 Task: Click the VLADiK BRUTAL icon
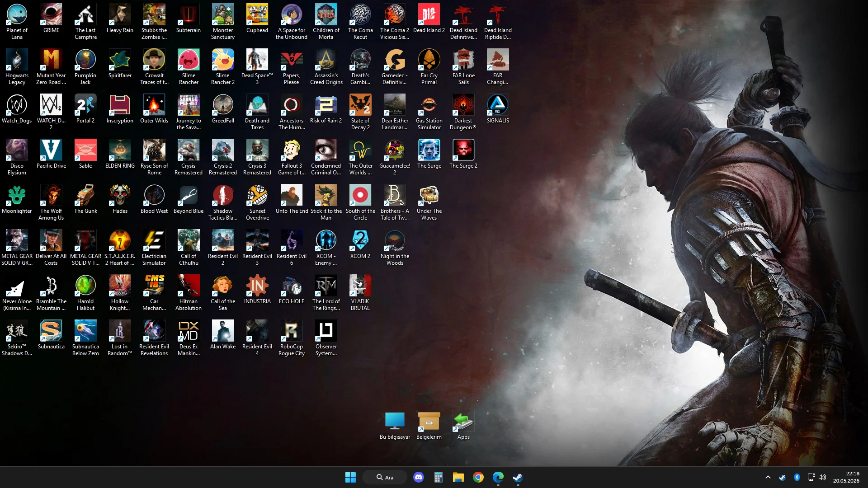pos(360,293)
